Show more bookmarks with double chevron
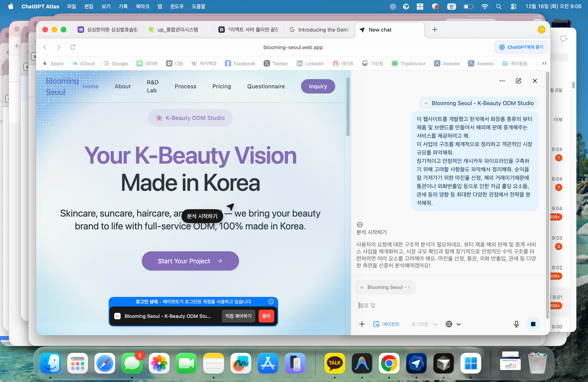Image resolution: width=588 pixels, height=382 pixels. [x=544, y=63]
